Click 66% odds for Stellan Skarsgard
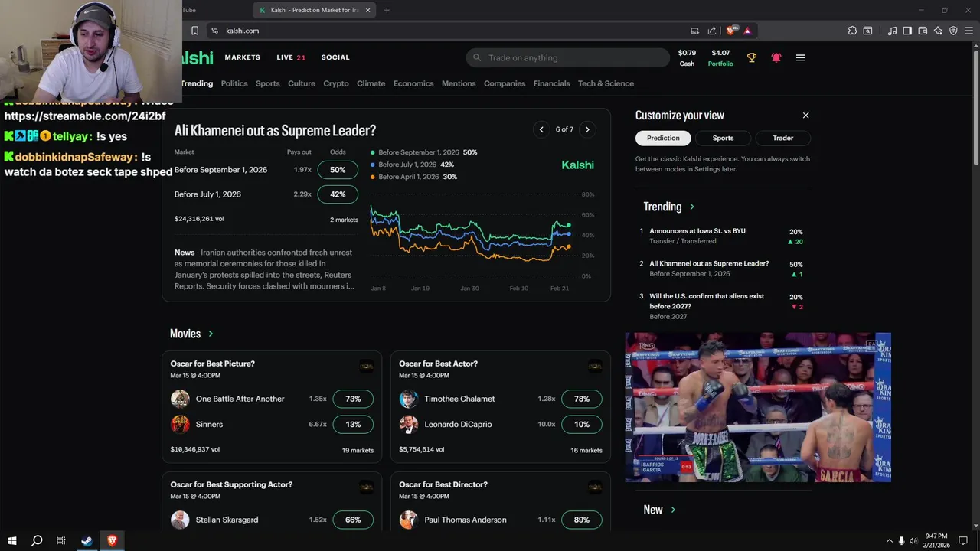The height and width of the screenshot is (551, 980). click(x=353, y=520)
